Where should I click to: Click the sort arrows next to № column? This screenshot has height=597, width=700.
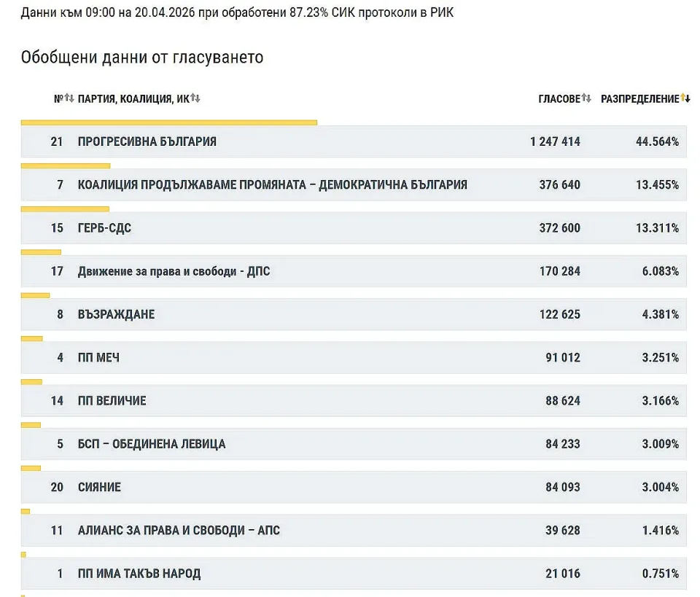point(69,98)
